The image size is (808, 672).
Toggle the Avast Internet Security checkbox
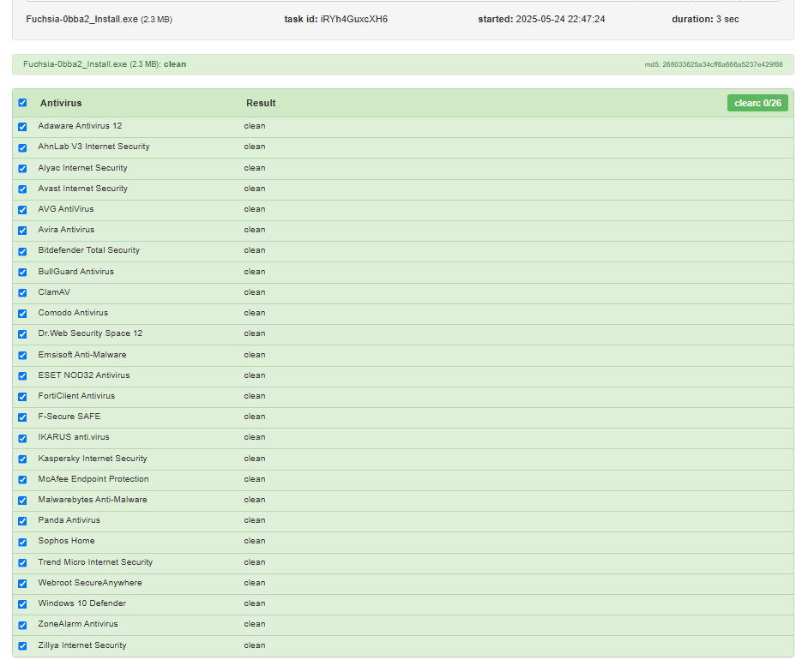point(22,189)
